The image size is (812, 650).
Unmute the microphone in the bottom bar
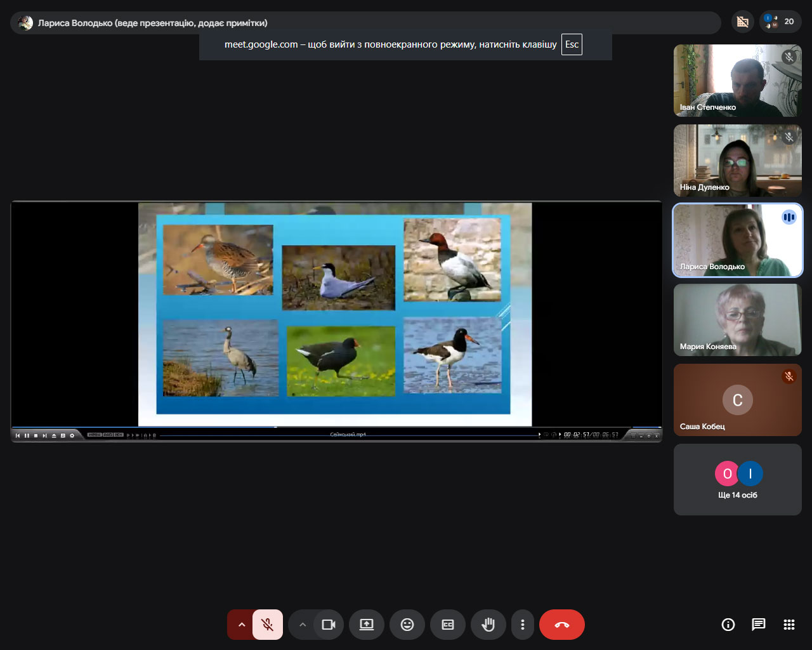tap(268, 625)
